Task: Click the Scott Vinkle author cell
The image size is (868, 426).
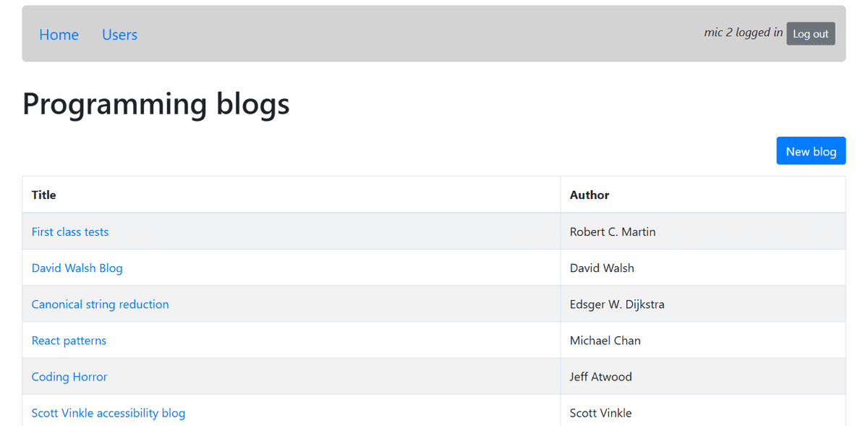Action: 600,412
